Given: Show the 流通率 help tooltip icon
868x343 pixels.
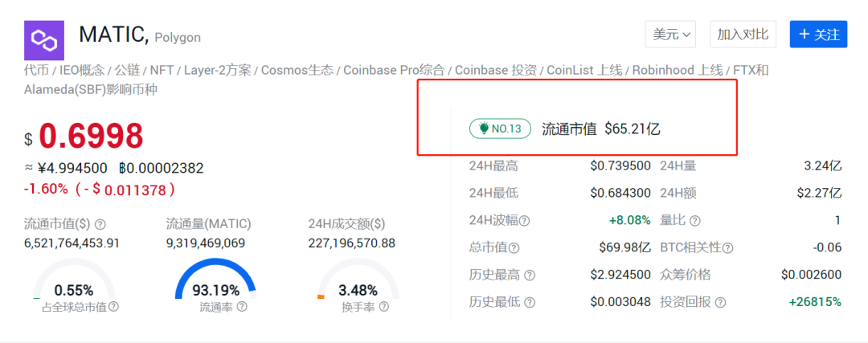Looking at the screenshot, I should point(242,306).
